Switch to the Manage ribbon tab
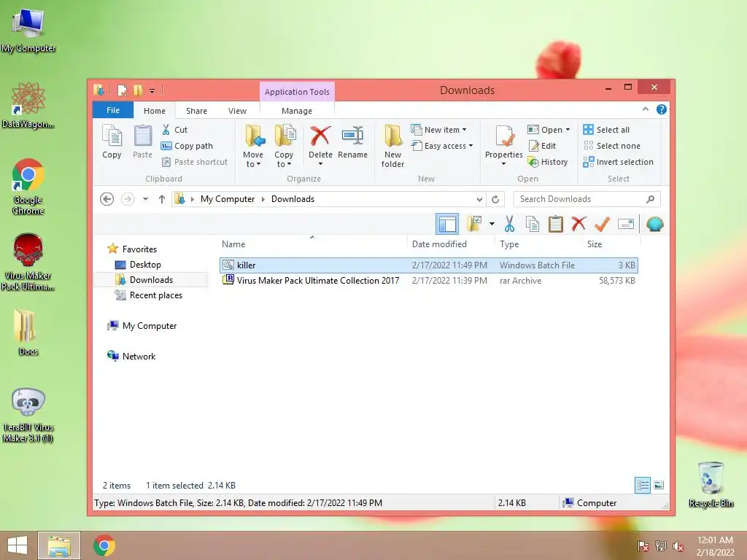Viewport: 747px width, 560px height. (x=297, y=111)
